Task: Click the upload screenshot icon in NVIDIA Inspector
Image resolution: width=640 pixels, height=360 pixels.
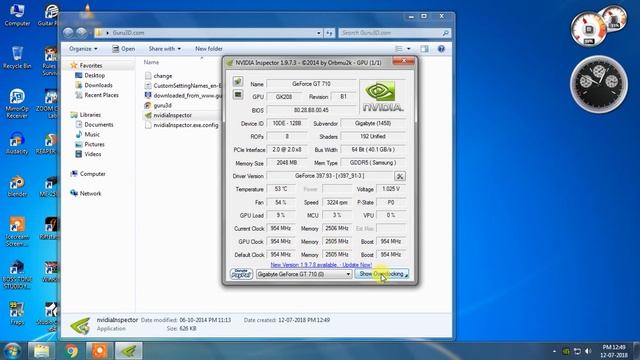Action: click(238, 81)
